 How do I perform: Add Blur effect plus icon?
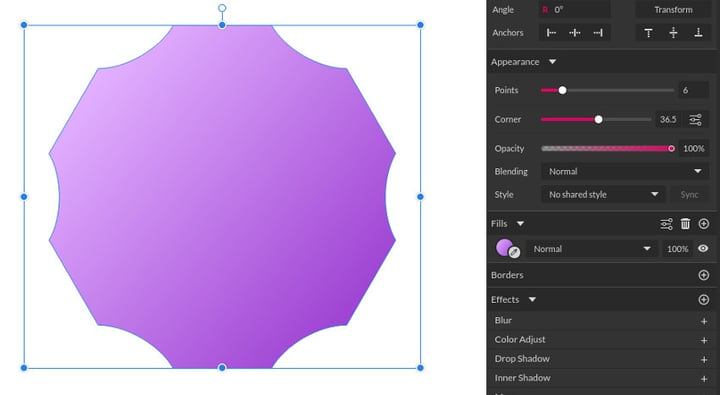(x=704, y=321)
